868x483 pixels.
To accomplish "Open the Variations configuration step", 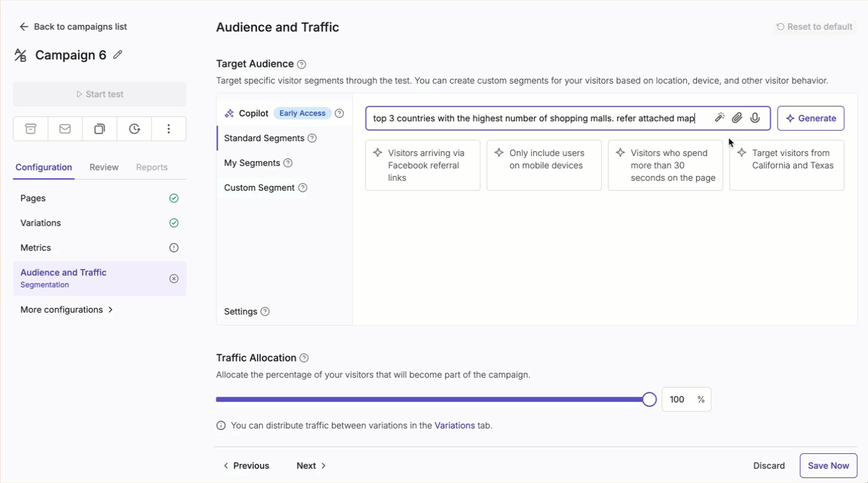I will coord(100,223).
